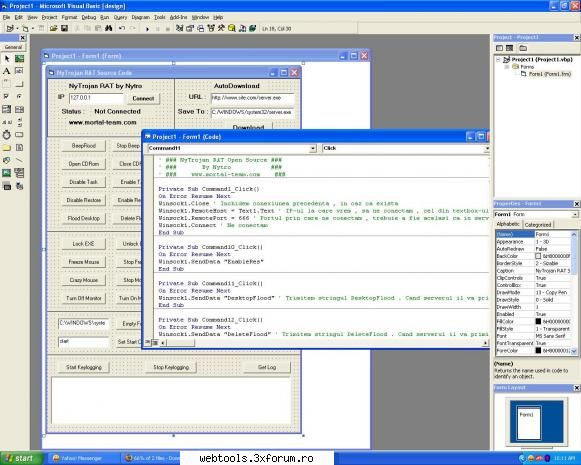Open Form1 object dropdown in Properties
Viewport: 581px width, 465px height.
tap(575, 214)
